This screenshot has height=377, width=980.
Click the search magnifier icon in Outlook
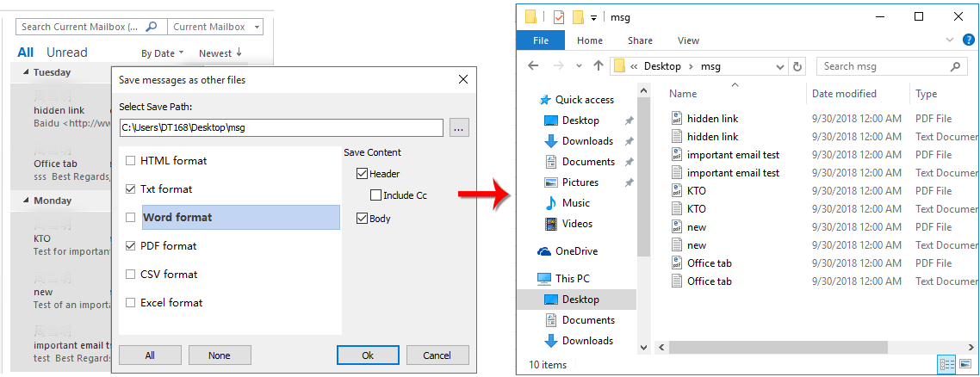pos(152,27)
